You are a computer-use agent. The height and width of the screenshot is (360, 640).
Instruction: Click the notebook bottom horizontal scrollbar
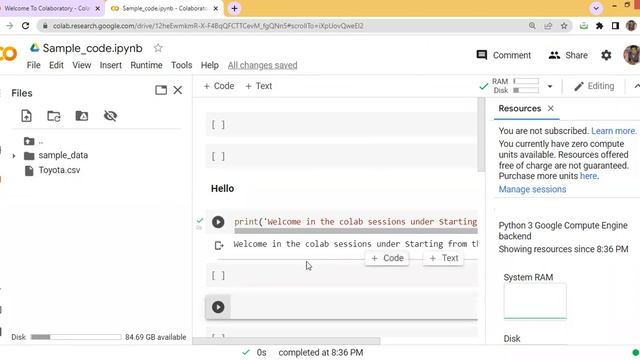point(286,340)
